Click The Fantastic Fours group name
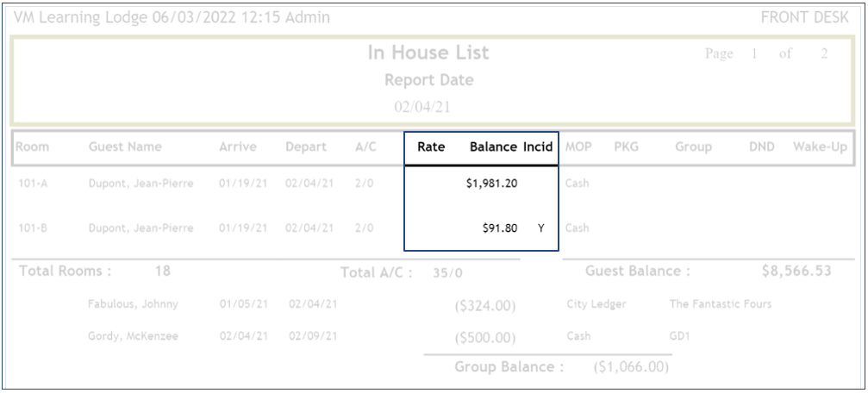 (x=720, y=304)
